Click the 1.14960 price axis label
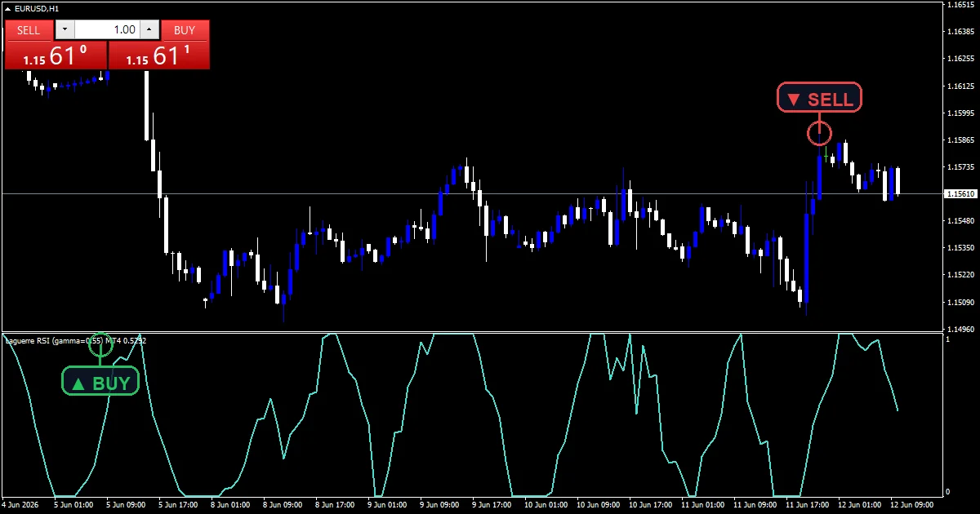Image resolution: width=980 pixels, height=514 pixels. click(x=960, y=329)
